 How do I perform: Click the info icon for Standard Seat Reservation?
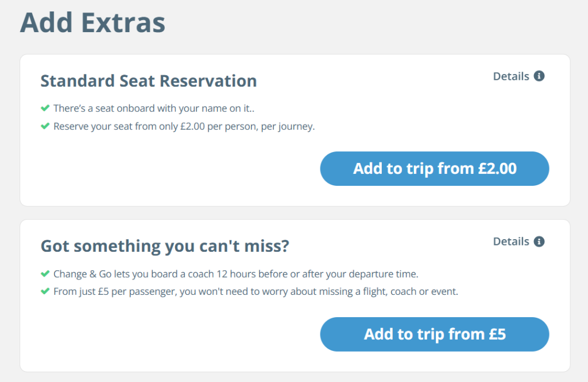pos(539,76)
